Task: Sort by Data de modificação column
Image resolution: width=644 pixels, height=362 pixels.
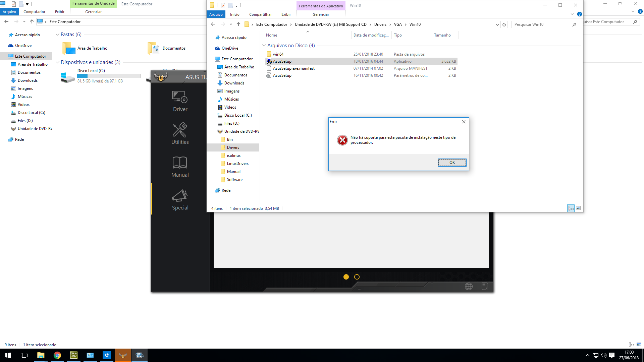Action: (371, 35)
